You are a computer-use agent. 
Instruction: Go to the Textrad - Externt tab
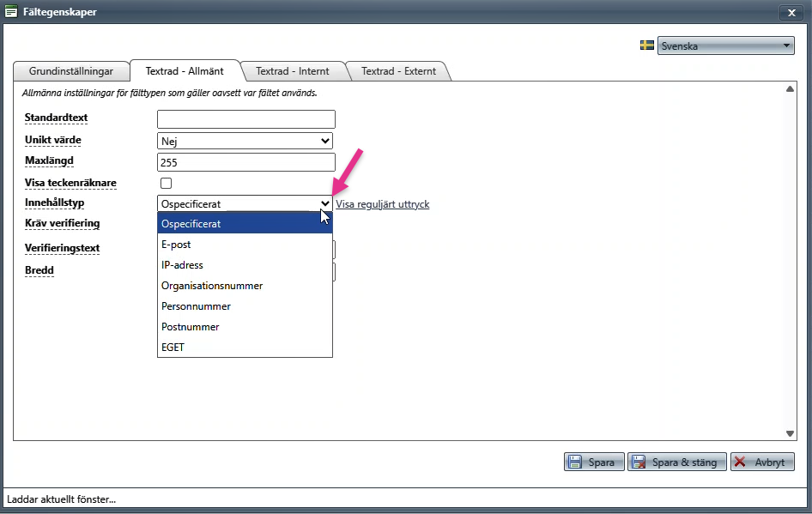pos(398,71)
